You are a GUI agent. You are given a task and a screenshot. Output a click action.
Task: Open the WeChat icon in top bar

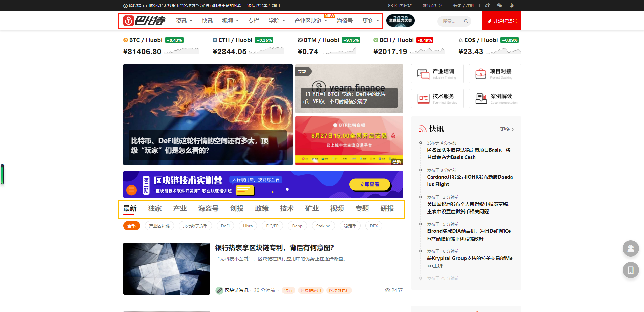coord(499,5)
